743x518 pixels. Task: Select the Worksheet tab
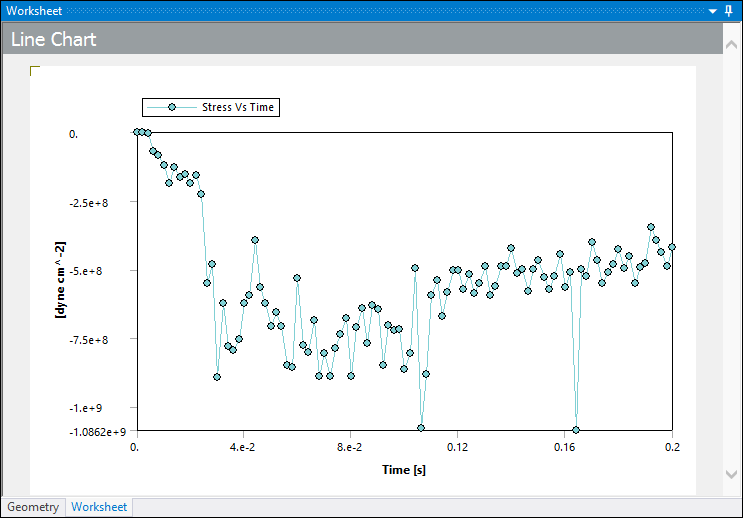[x=99, y=507]
